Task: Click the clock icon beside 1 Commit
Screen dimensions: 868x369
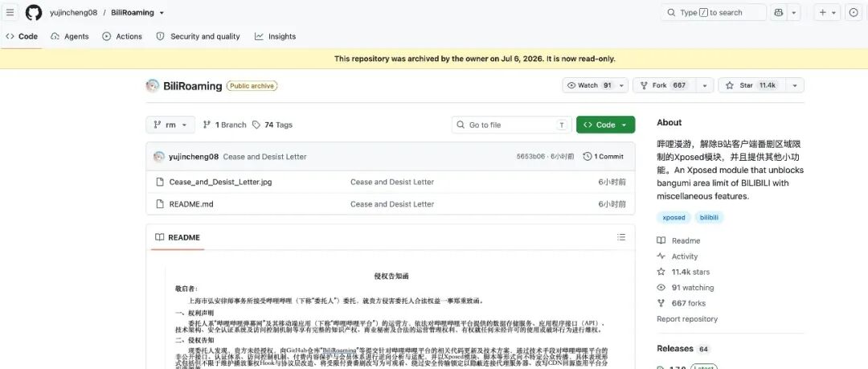Action: (x=588, y=157)
